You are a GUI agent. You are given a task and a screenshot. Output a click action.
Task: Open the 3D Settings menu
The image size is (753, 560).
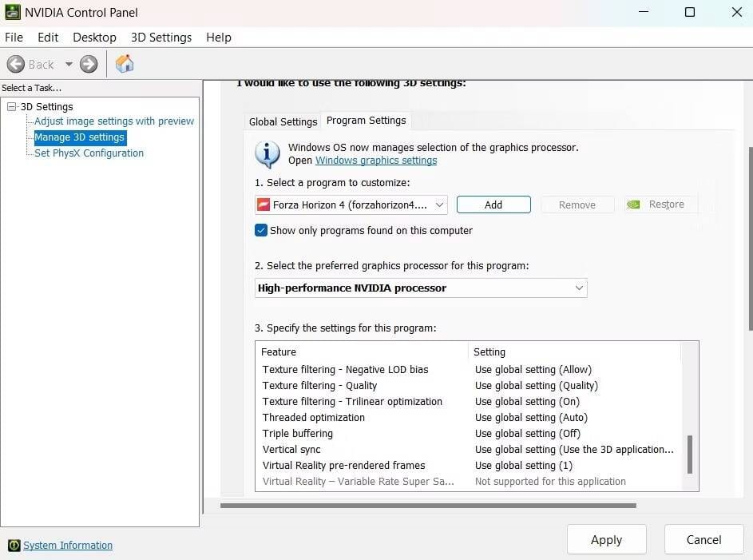click(161, 38)
